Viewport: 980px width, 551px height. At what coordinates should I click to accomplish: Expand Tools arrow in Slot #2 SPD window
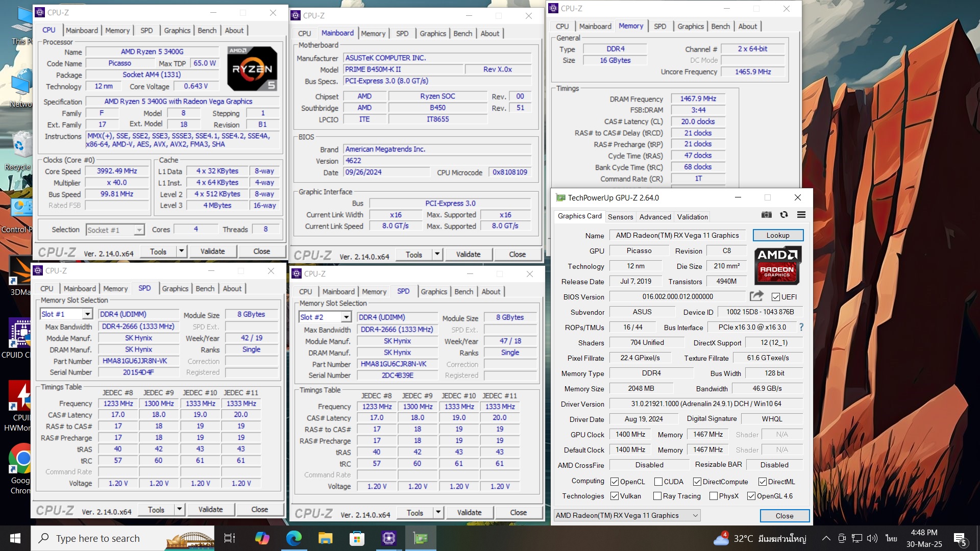(x=438, y=512)
